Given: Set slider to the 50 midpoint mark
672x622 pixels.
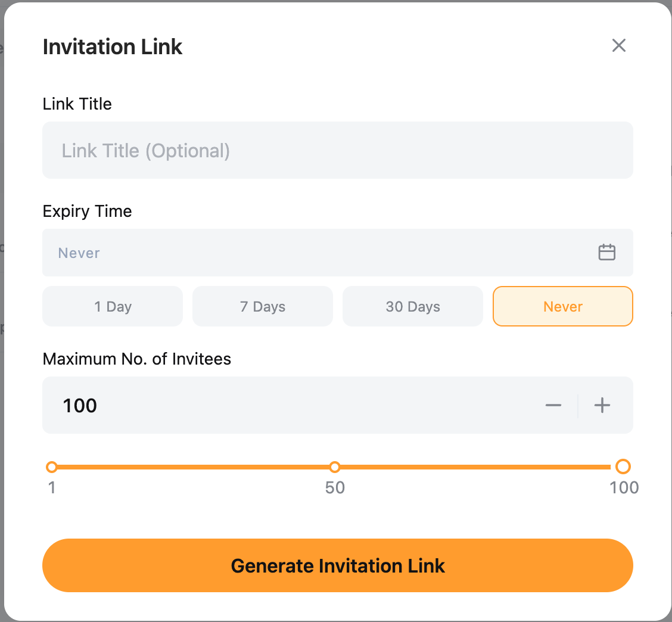Looking at the screenshot, I should 335,466.
